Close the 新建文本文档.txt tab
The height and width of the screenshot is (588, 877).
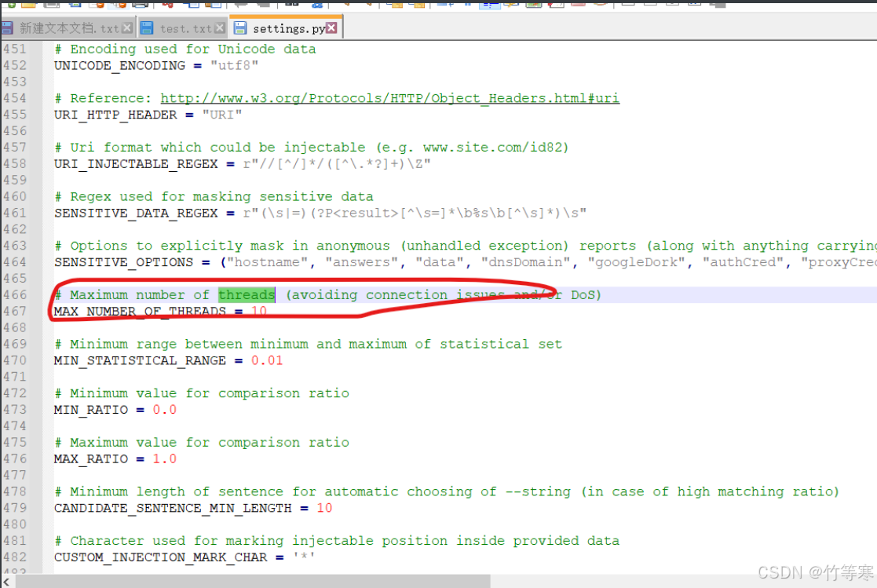[x=127, y=28]
